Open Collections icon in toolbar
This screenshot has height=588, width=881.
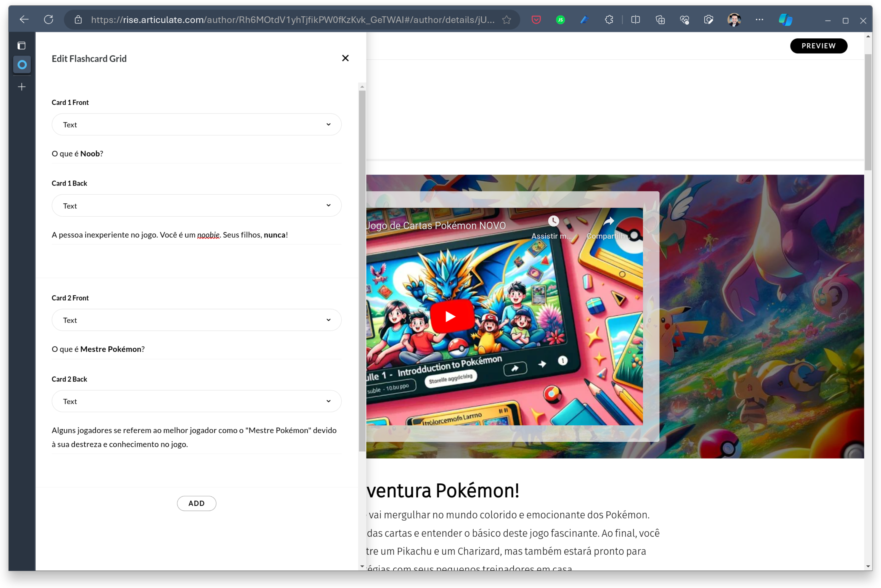660,20
